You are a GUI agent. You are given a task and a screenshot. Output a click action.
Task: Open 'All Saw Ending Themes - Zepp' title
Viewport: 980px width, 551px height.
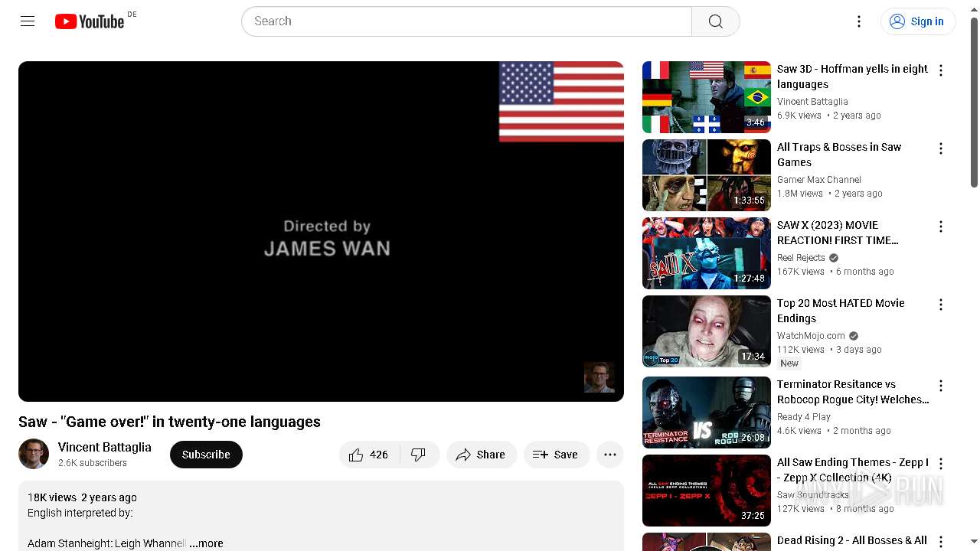click(x=853, y=470)
